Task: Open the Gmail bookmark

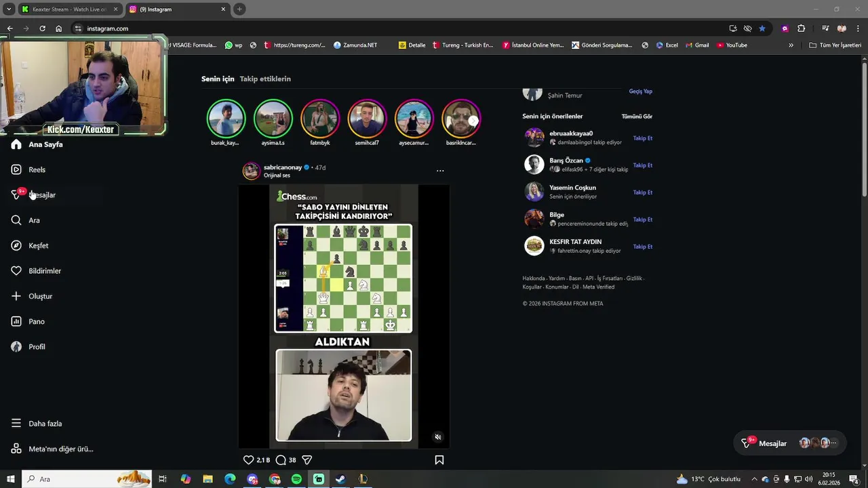Action: (696, 45)
